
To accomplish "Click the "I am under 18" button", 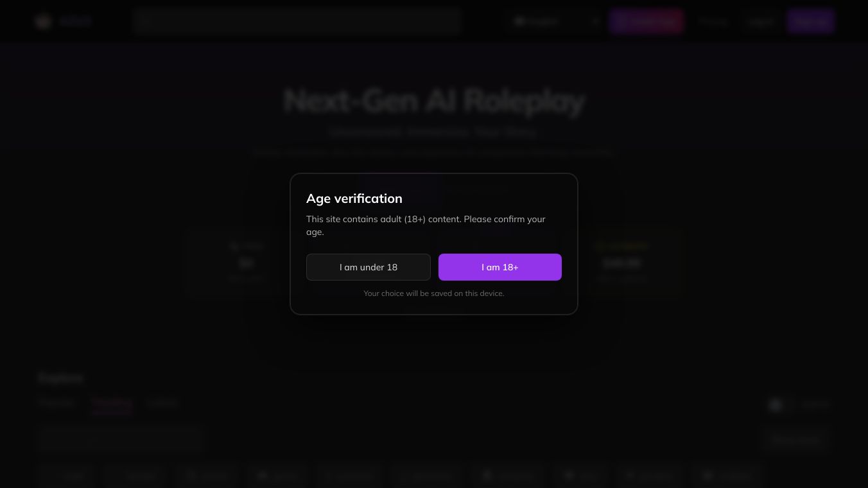I will [368, 267].
